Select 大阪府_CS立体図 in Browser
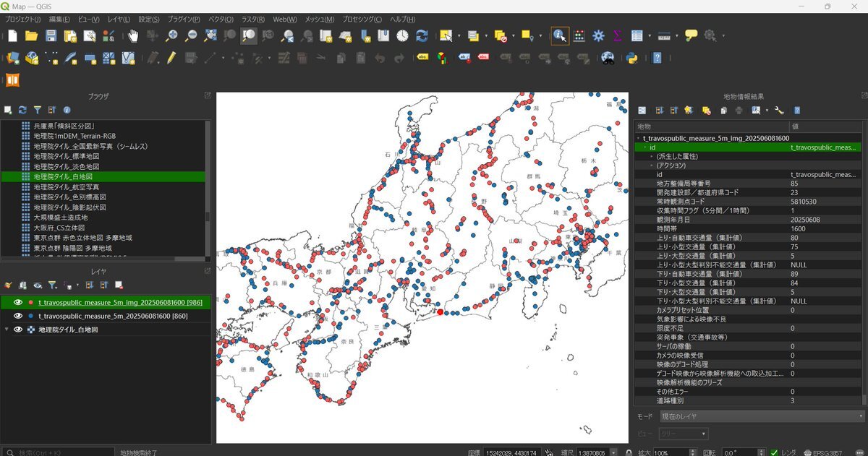This screenshot has width=868, height=456. [59, 227]
